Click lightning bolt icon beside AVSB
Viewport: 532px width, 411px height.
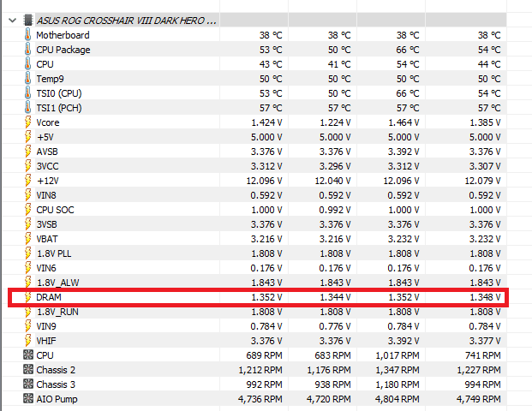click(27, 152)
